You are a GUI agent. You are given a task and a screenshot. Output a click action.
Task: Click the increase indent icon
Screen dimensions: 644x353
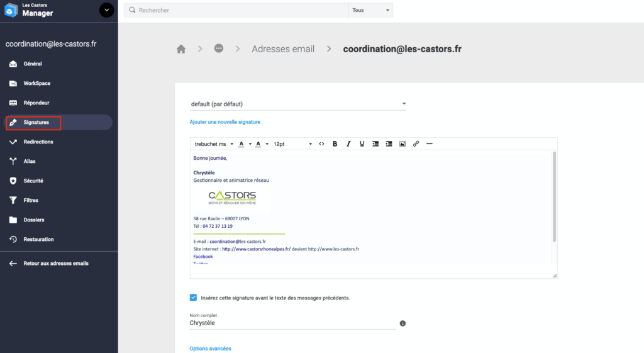pos(389,144)
